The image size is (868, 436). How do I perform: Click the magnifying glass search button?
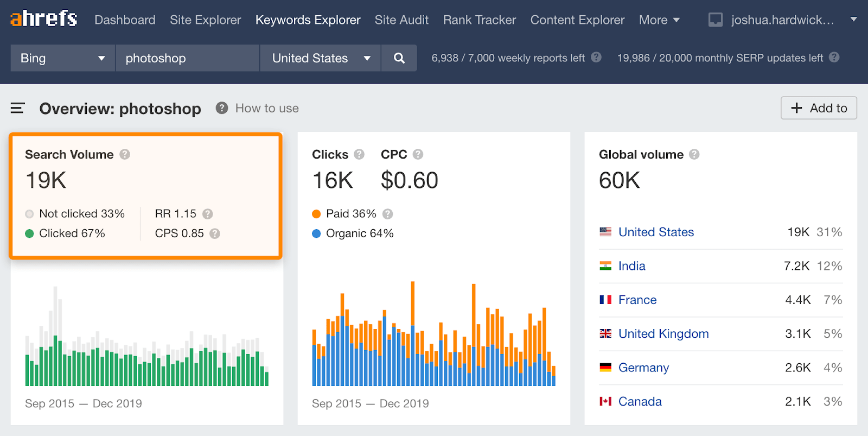[x=399, y=58]
